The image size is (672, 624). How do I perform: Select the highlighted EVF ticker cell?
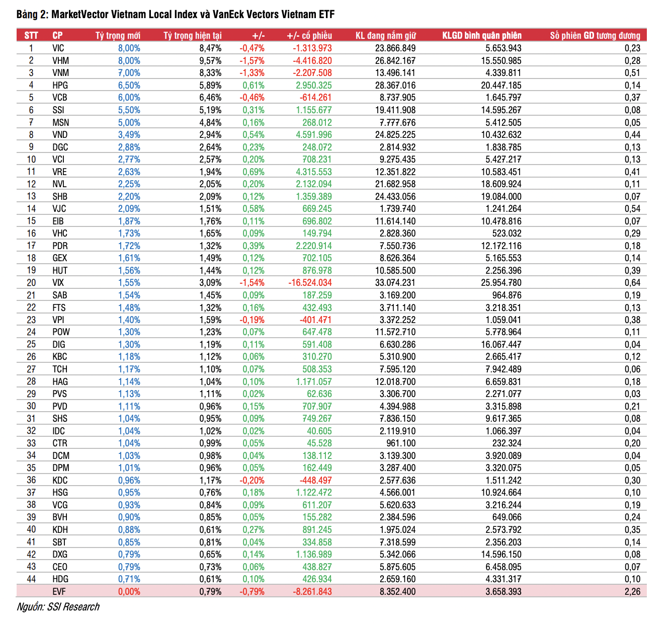pyautogui.click(x=59, y=592)
